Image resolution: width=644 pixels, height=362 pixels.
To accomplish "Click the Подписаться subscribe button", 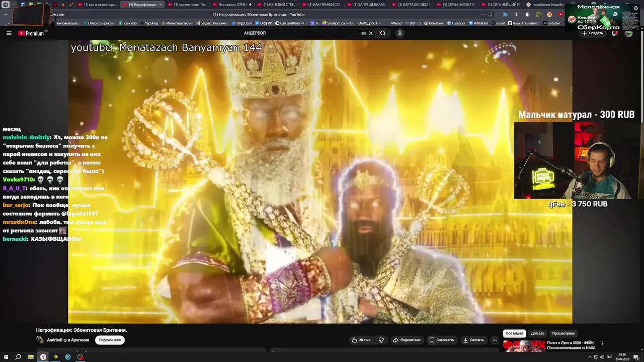I will (x=110, y=340).
